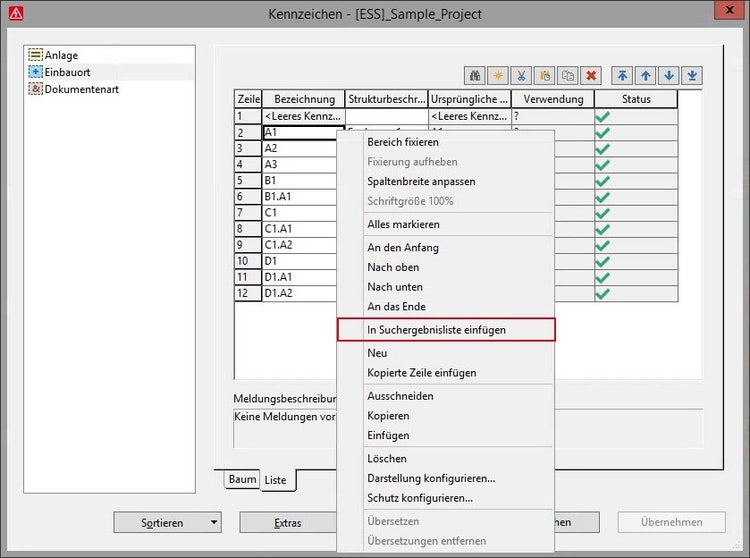Select the B1.A1 cell in row 6
This screenshot has height=558, width=750.
298,197
